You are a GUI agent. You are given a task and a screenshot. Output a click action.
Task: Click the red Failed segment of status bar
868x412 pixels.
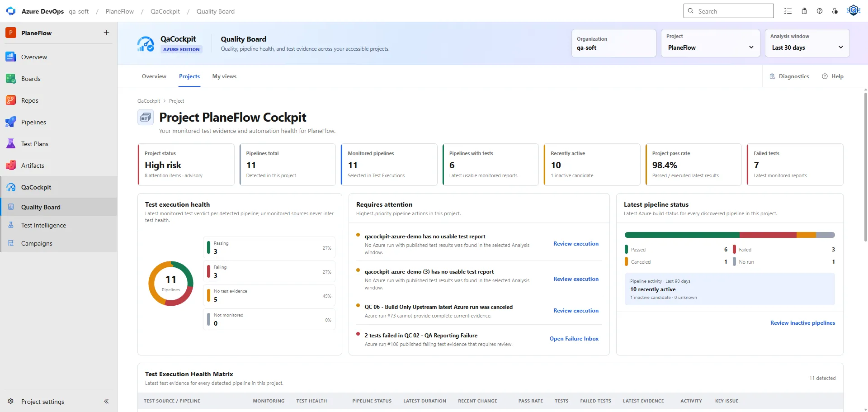[768, 235]
